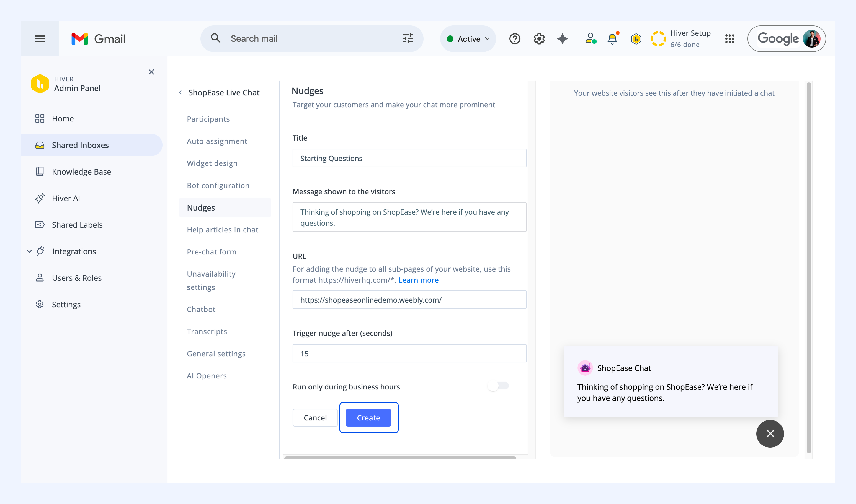Edit the Trigger nudge seconds field

click(x=409, y=353)
